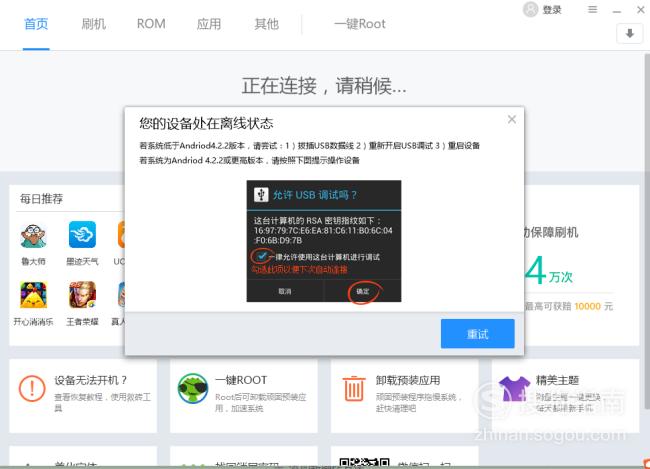Screen dimensions: 650x469
Task: Open the 鲁大师 app icon
Action: (34, 236)
